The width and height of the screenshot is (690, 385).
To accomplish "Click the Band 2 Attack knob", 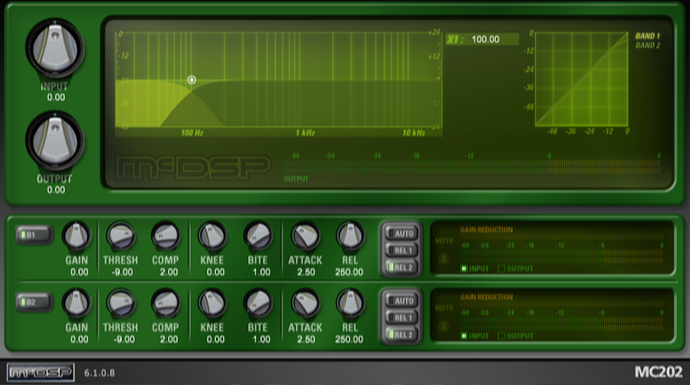I will pos(305,303).
